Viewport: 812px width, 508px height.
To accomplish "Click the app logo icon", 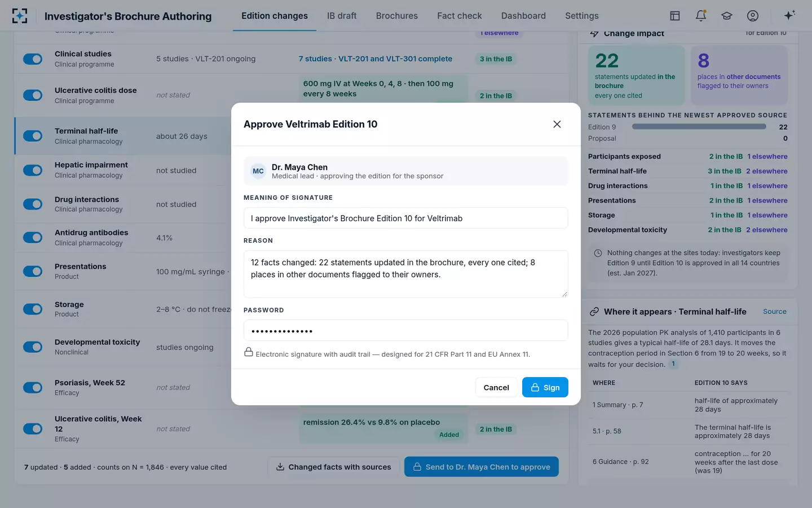I will (x=20, y=16).
